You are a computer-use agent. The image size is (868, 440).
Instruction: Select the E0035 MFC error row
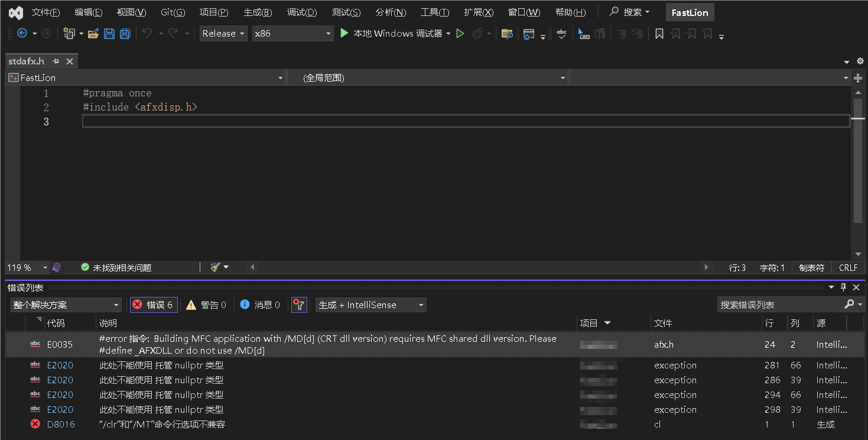435,344
